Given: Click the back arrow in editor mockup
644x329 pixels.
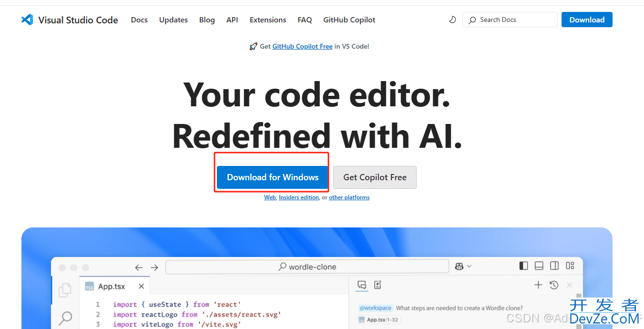Looking at the screenshot, I should [139, 267].
